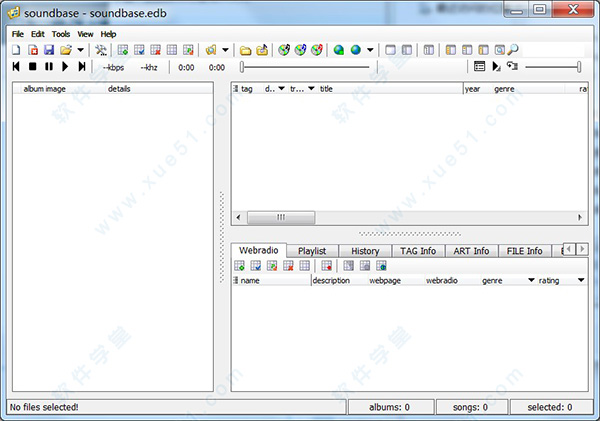The width and height of the screenshot is (600, 421).
Task: Open the Help menu
Action: click(x=108, y=34)
